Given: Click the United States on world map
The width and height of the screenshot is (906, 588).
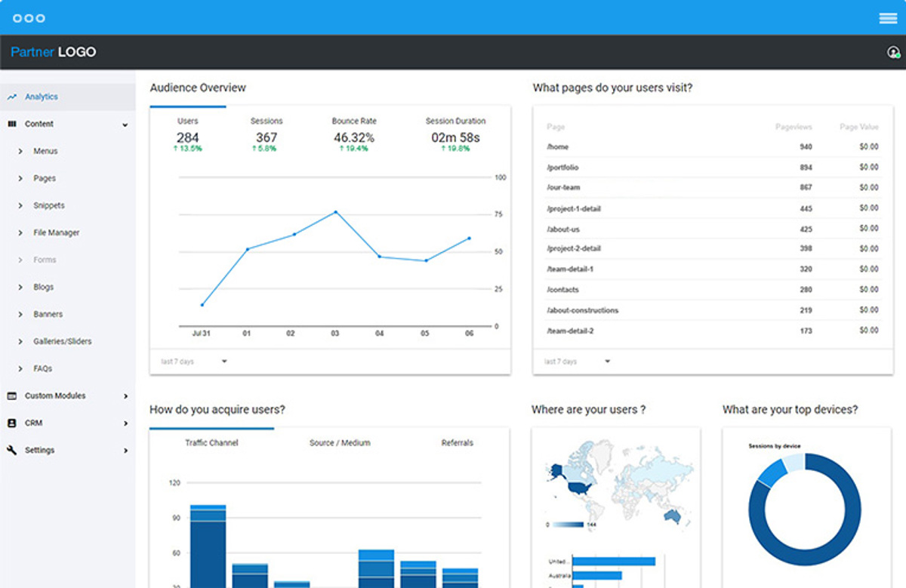Looking at the screenshot, I should pos(579,488).
